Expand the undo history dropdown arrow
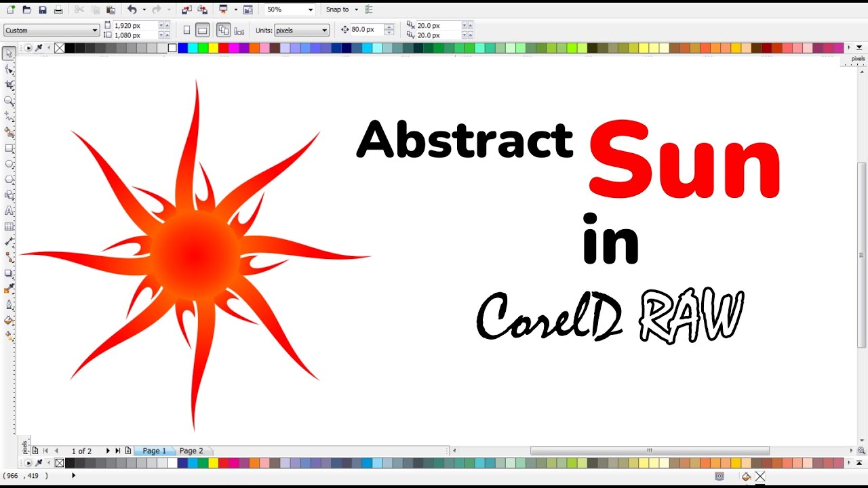Viewport: 868px width, 488px height. (144, 9)
